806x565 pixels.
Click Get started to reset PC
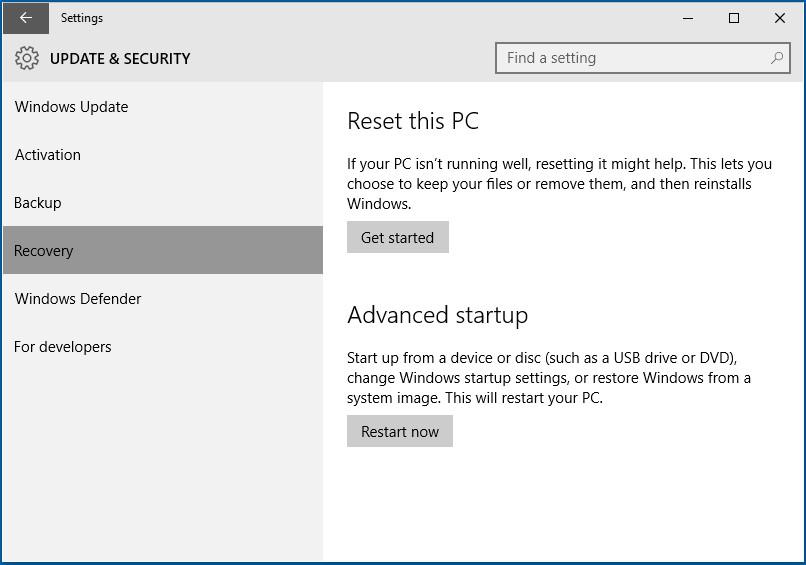coord(397,237)
